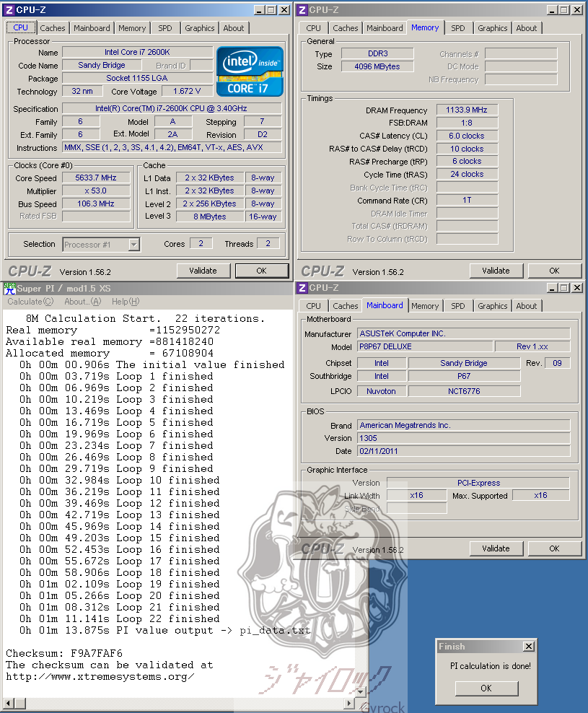Image resolution: width=588 pixels, height=713 pixels.
Task: Open Memory tab in CPU window
Action: [132, 28]
